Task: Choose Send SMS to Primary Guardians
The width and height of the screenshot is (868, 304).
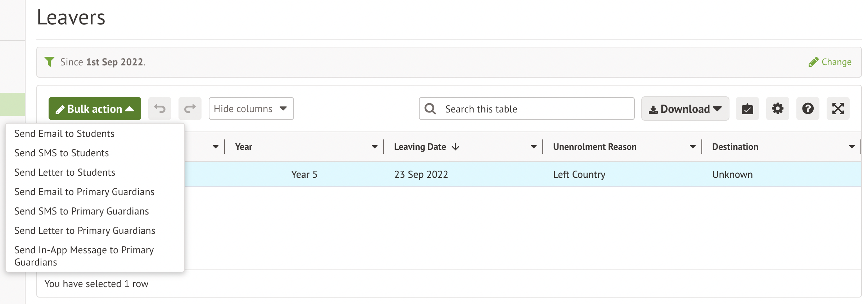Action: pyautogui.click(x=82, y=211)
